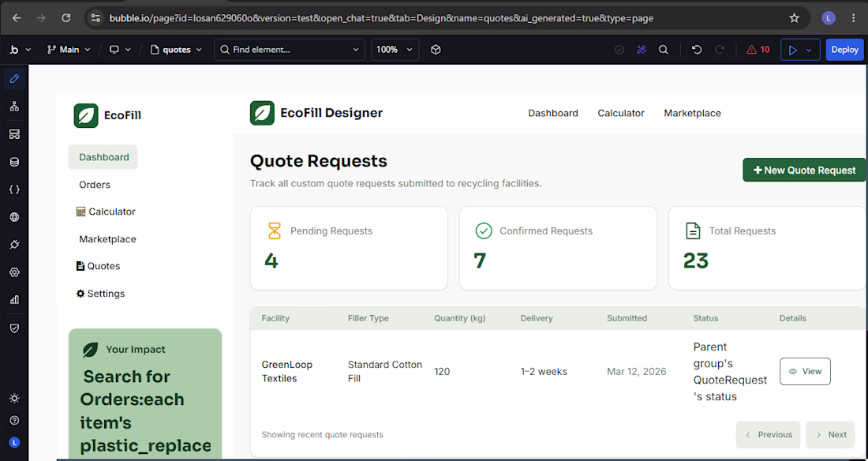Toggle the light/dark theme sun icon
The height and width of the screenshot is (461, 868).
[14, 399]
